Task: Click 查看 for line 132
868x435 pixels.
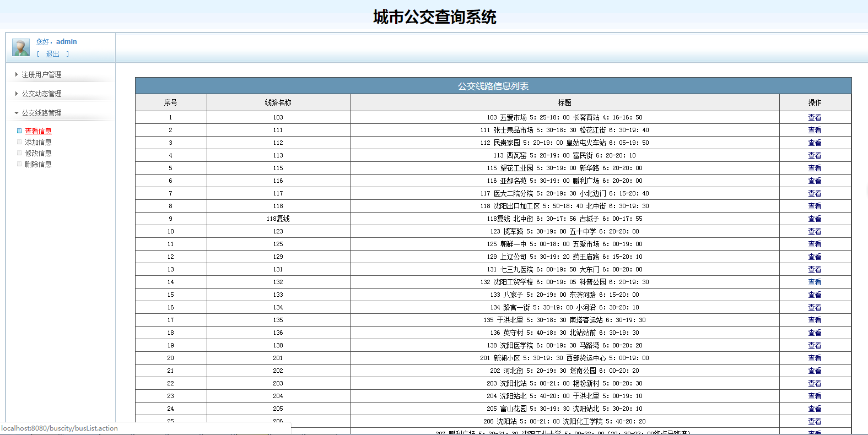Action: tap(815, 282)
